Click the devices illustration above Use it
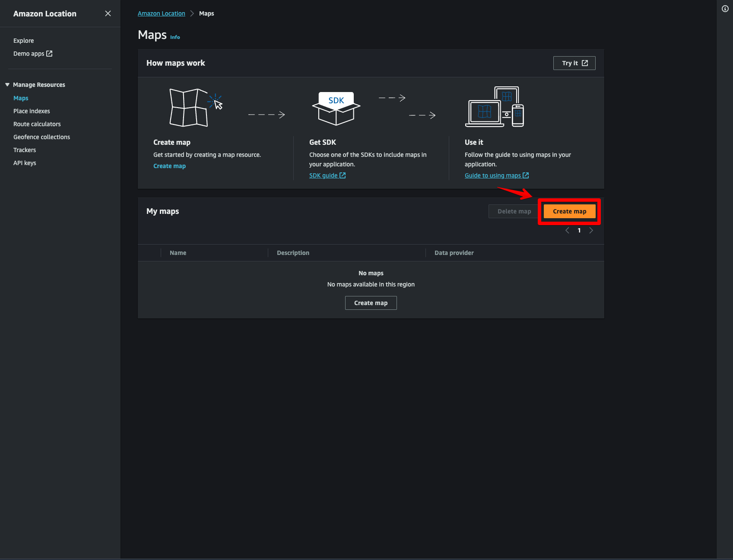This screenshot has height=560, width=733. [x=495, y=107]
